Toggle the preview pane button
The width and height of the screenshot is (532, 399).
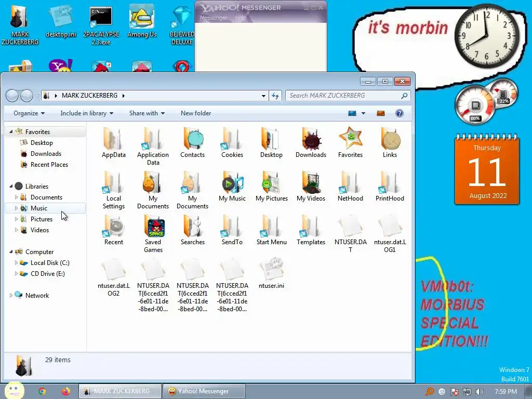tap(381, 113)
